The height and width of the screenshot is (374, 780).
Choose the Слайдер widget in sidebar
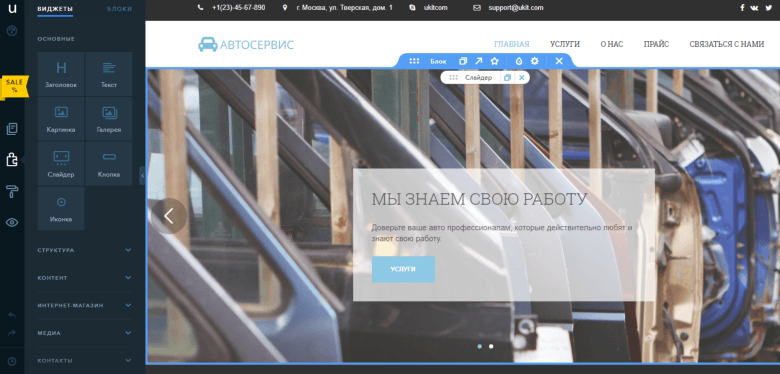[61, 164]
